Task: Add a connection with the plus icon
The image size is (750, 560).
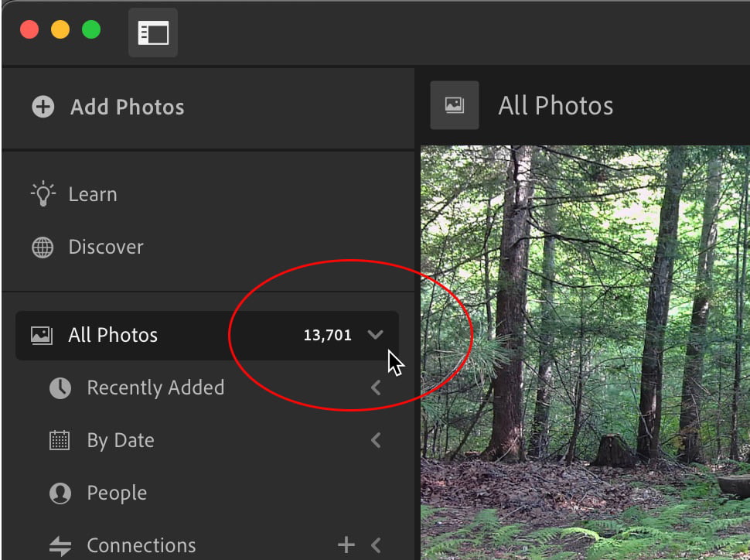Action: coord(346,545)
